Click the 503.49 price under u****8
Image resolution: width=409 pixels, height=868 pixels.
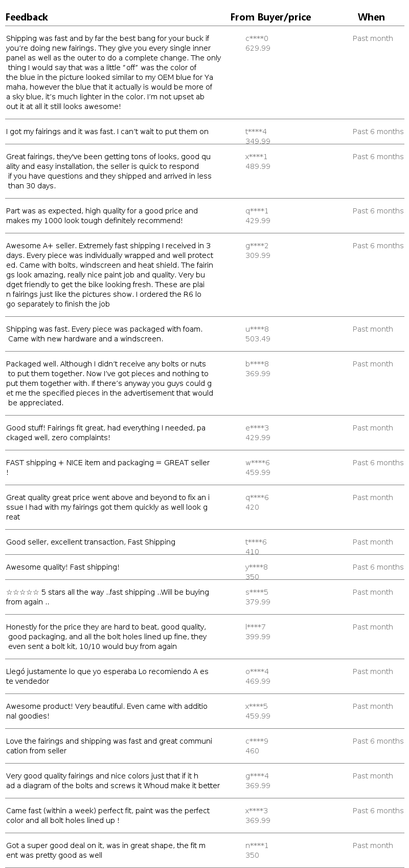point(258,339)
